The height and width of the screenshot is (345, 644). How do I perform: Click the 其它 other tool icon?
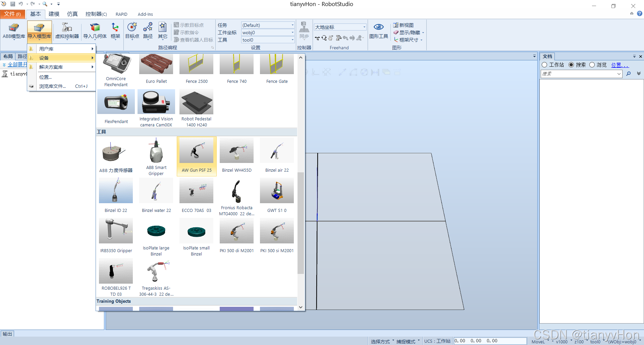tap(163, 31)
